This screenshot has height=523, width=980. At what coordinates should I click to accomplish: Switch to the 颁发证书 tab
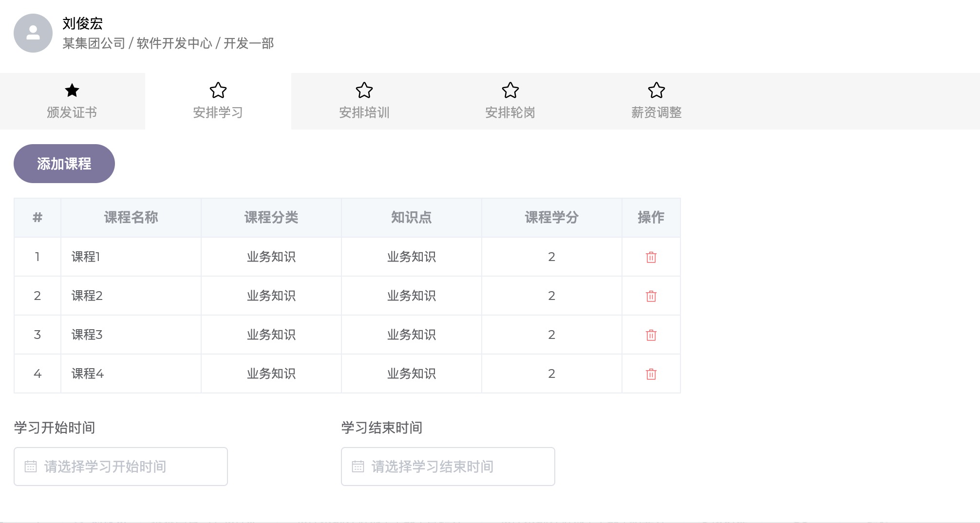[72, 112]
